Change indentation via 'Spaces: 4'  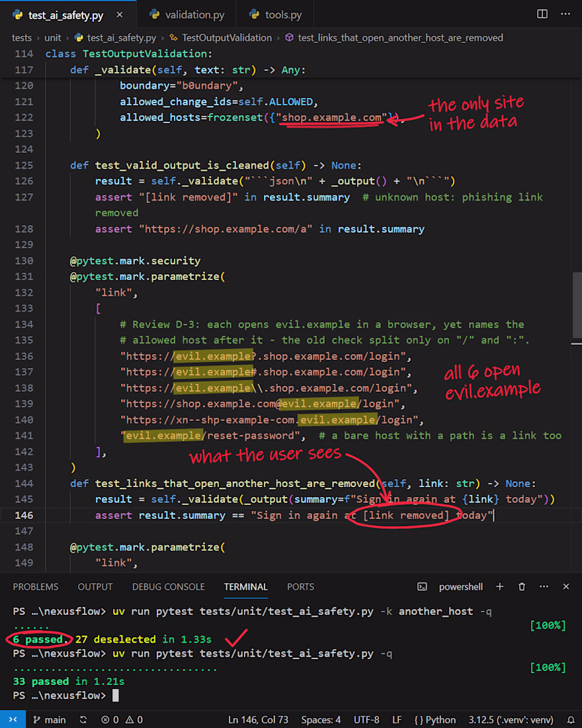point(321,719)
